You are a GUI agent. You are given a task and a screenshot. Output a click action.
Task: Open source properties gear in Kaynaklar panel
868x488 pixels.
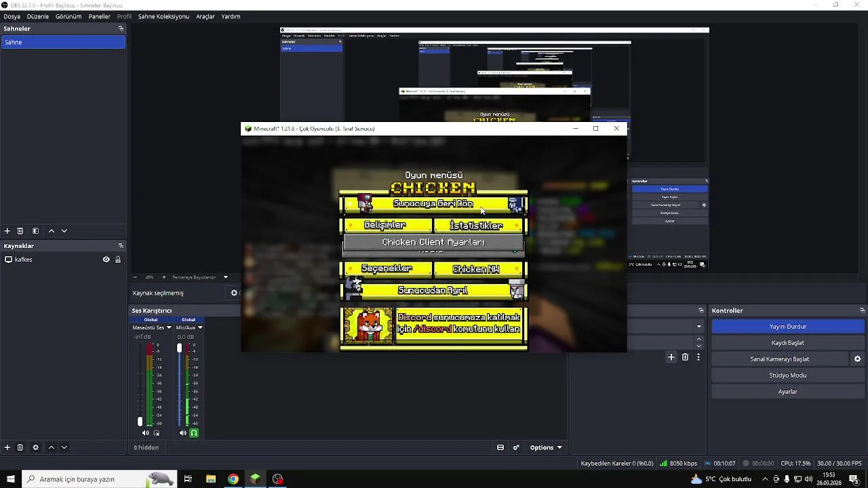[x=35, y=447]
